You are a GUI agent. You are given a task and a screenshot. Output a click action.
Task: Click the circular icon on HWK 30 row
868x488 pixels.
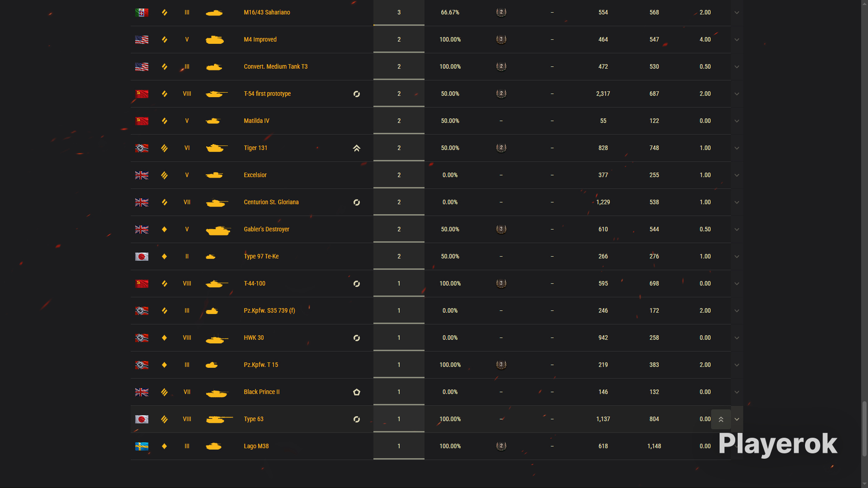[356, 338]
